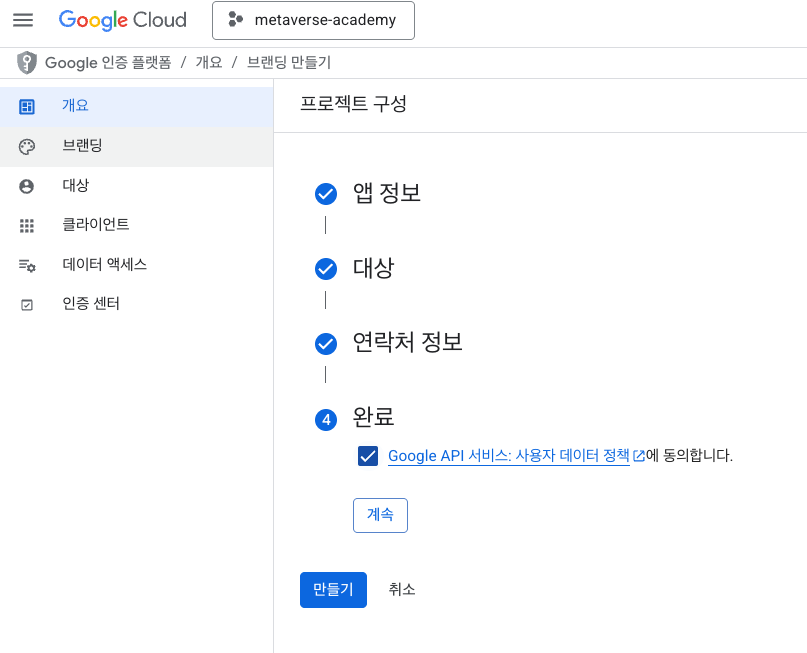Viewport: 807px width, 653px height.
Task: Click the 취소 button
Action: 401,590
